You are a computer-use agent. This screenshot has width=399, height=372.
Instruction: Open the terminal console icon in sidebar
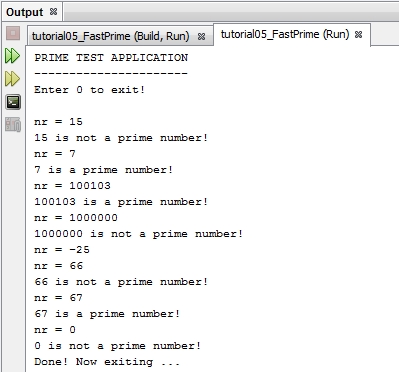[x=13, y=102]
